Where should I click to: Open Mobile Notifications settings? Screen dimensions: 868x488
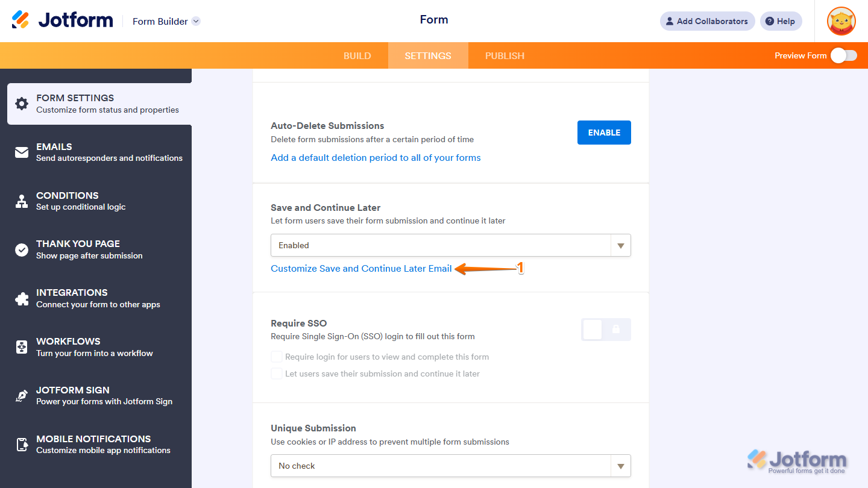click(x=21, y=444)
